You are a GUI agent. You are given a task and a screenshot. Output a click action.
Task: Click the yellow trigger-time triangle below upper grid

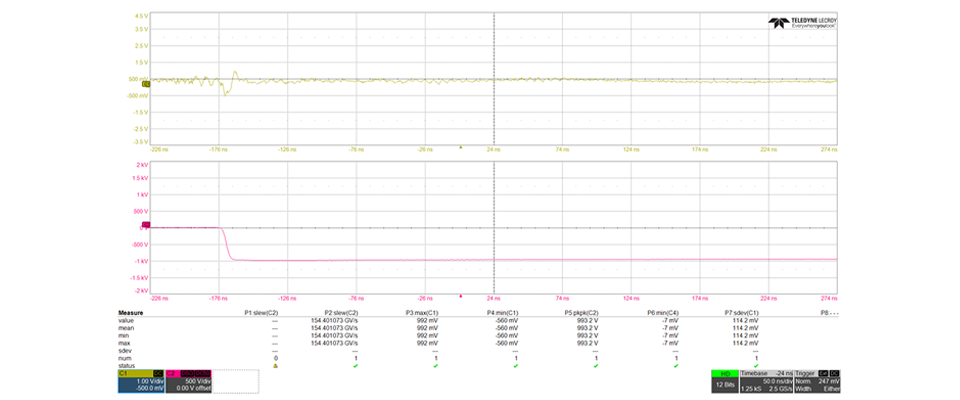[x=460, y=147]
